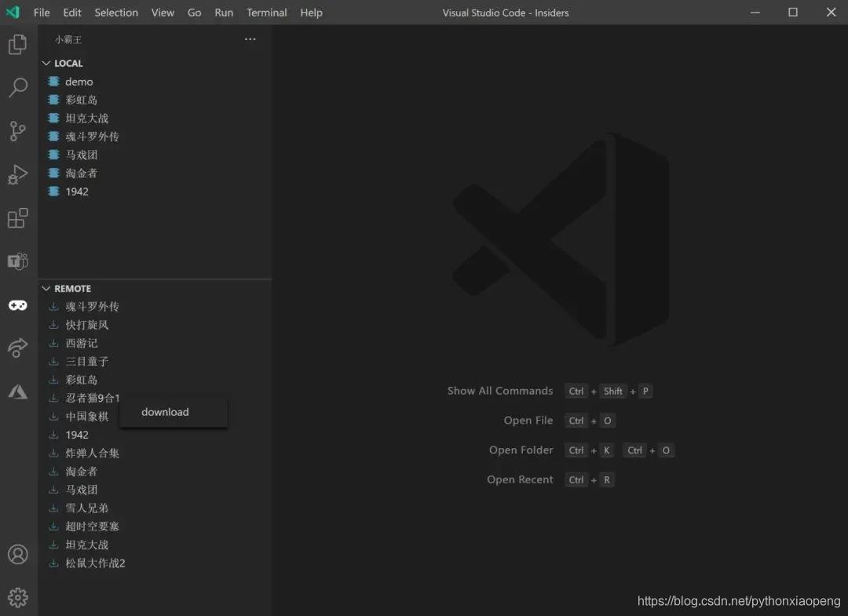Click the ROM icon beside demo
This screenshot has height=616, width=848.
pyautogui.click(x=53, y=82)
